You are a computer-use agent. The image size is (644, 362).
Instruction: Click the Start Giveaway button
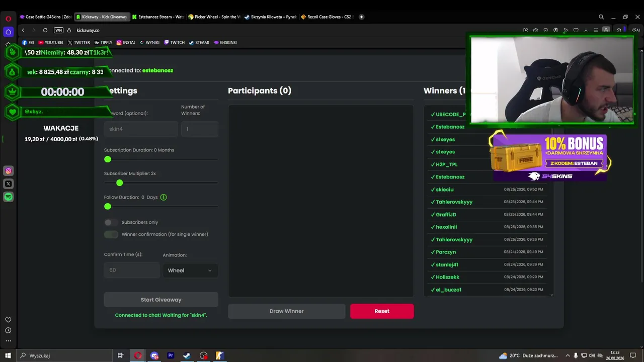(x=161, y=300)
